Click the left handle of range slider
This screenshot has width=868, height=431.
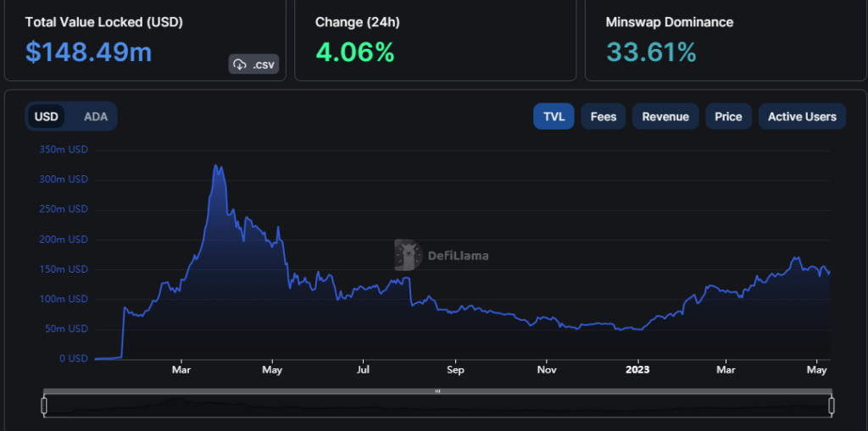click(x=44, y=406)
